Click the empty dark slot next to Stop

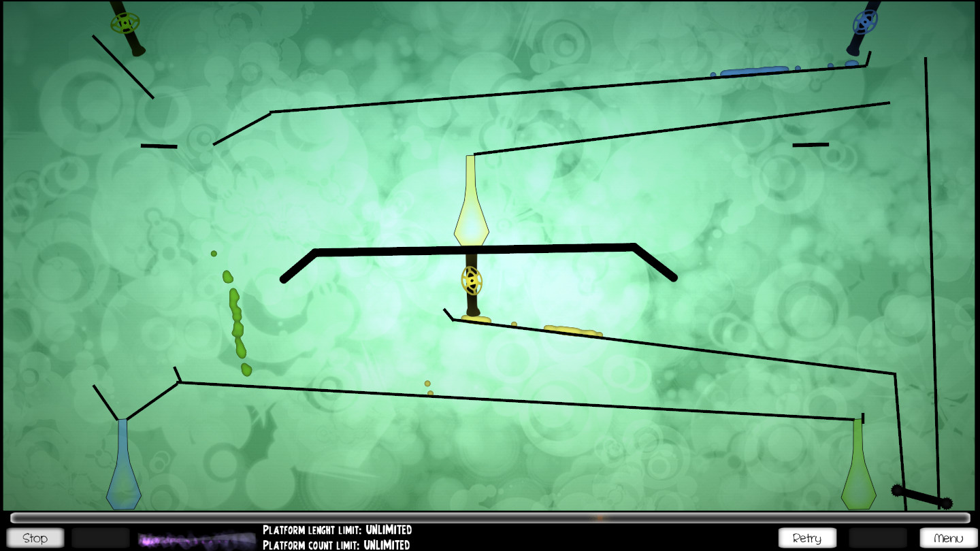(99, 537)
